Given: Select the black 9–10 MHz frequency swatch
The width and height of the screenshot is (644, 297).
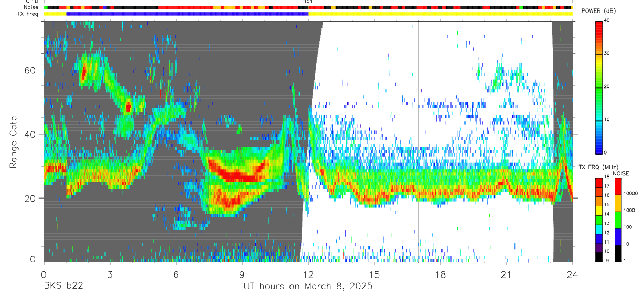Looking at the screenshot, I should [x=599, y=257].
